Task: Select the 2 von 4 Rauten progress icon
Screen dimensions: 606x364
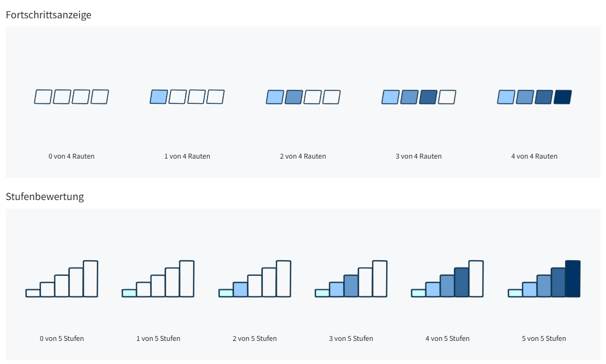Action: pyautogui.click(x=303, y=97)
